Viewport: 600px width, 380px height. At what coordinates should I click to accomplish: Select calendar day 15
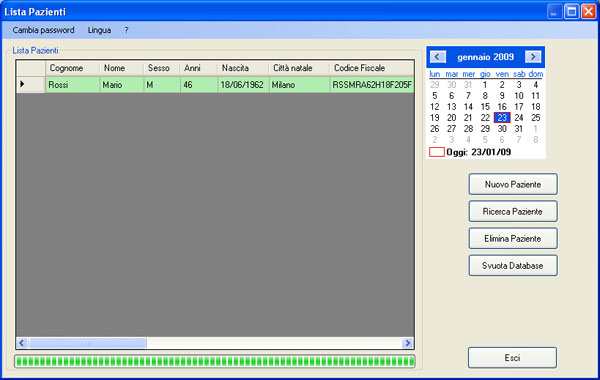coord(485,106)
